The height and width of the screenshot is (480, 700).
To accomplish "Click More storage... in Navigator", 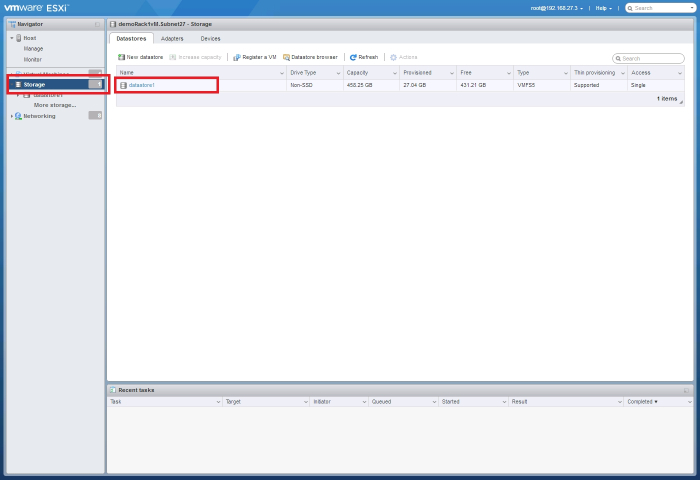I will 55,105.
